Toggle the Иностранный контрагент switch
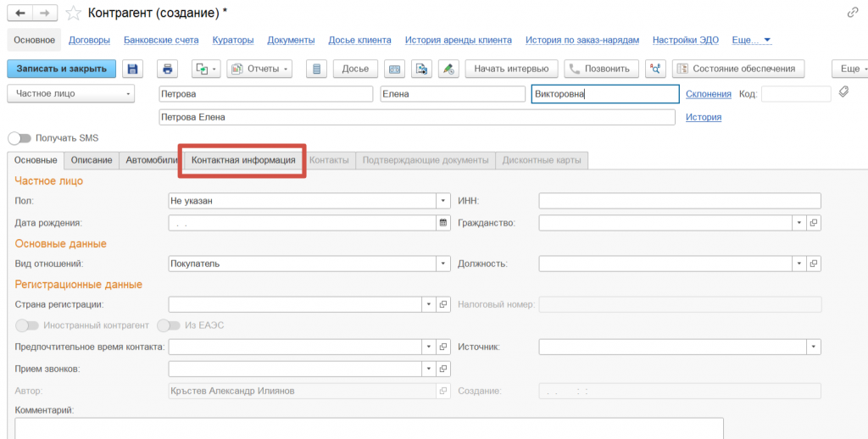 [x=27, y=325]
